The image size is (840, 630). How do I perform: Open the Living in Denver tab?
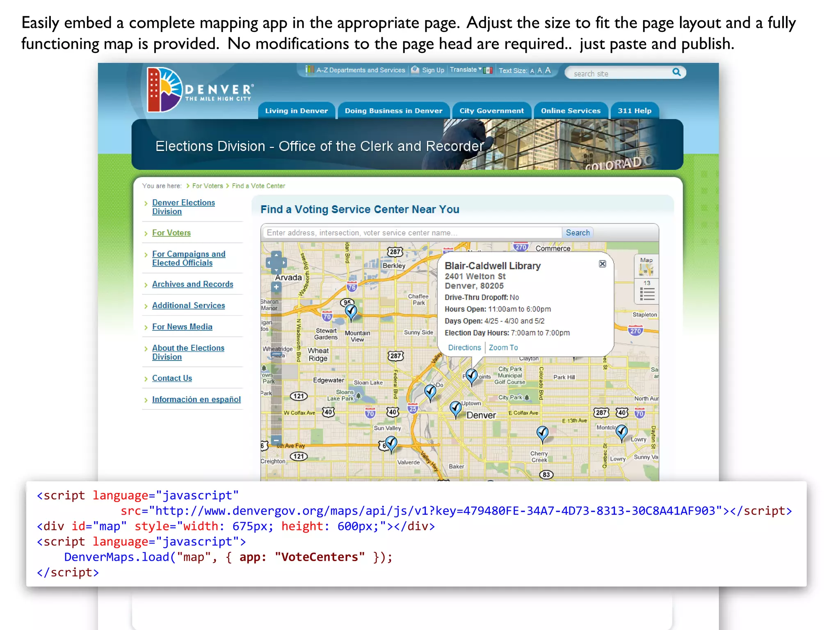(x=297, y=111)
